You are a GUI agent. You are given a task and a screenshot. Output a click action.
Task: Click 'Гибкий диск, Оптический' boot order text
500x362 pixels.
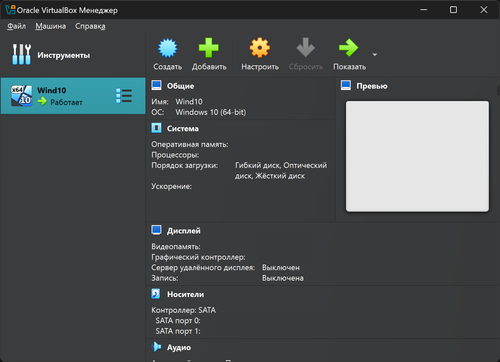pyautogui.click(x=281, y=165)
